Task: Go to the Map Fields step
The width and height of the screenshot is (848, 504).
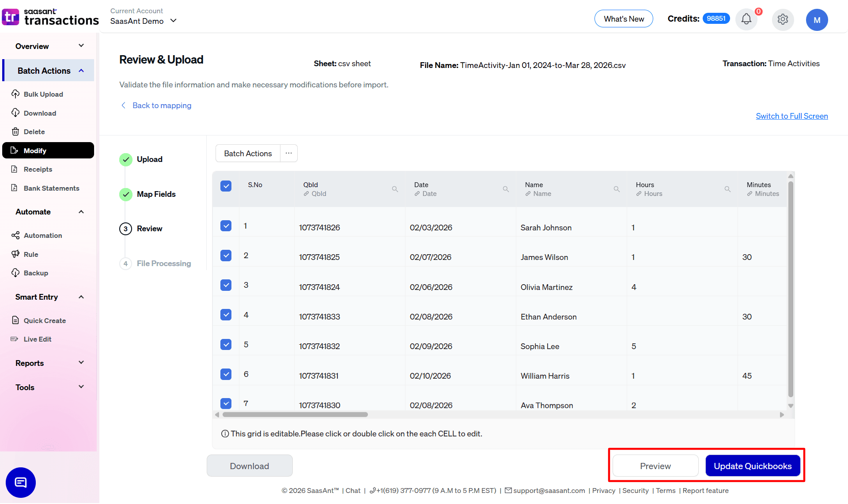Action: tap(156, 194)
